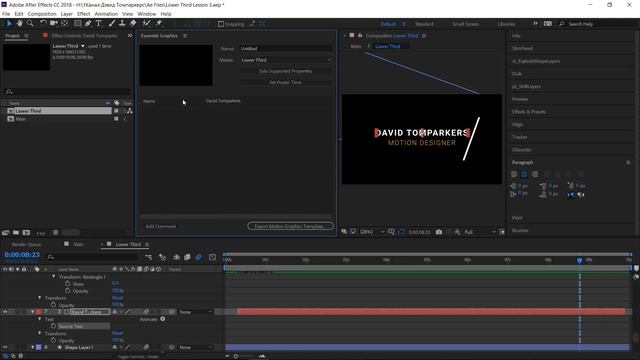Select the Brush tool
The image size is (640, 360).
111,24
